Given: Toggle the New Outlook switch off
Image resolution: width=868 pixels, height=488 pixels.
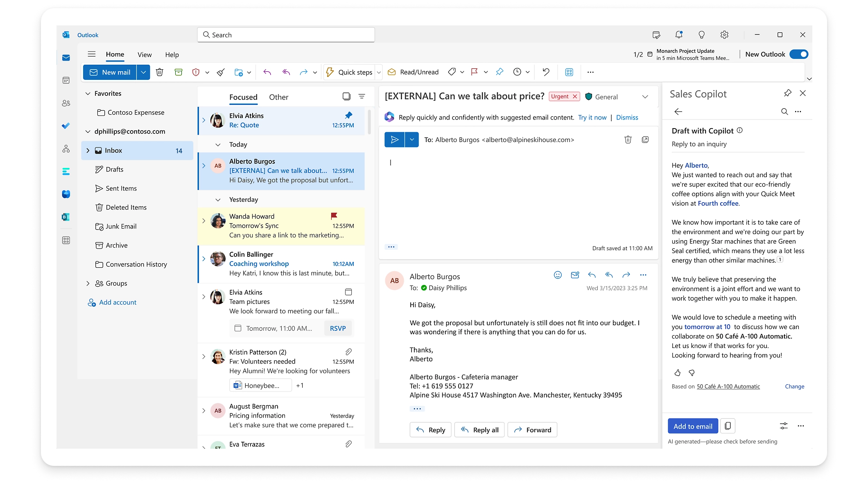Looking at the screenshot, I should 798,54.
